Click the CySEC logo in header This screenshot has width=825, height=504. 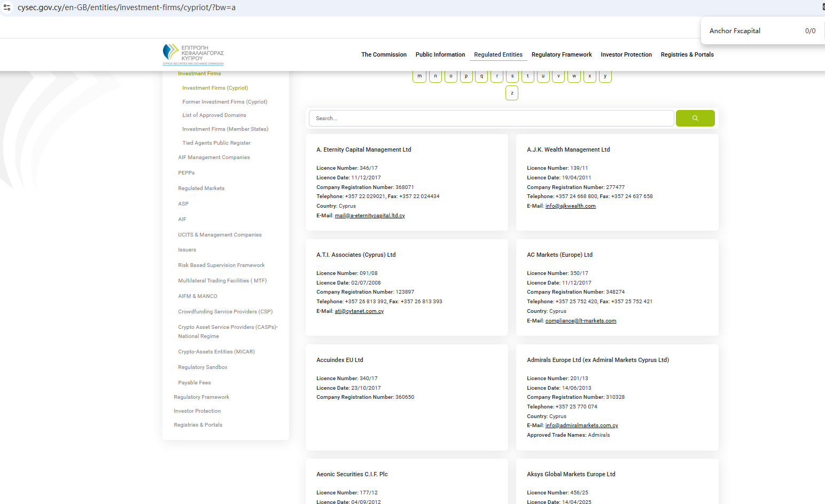point(193,54)
